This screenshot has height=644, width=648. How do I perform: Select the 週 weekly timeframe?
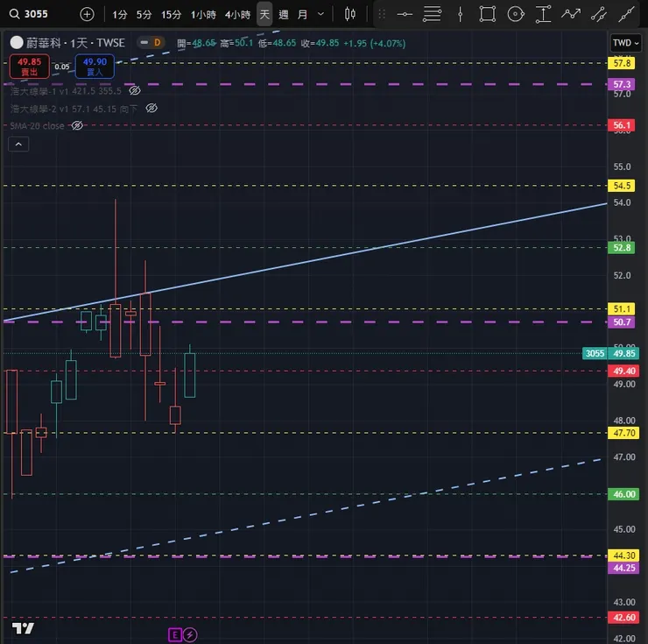[x=284, y=15]
